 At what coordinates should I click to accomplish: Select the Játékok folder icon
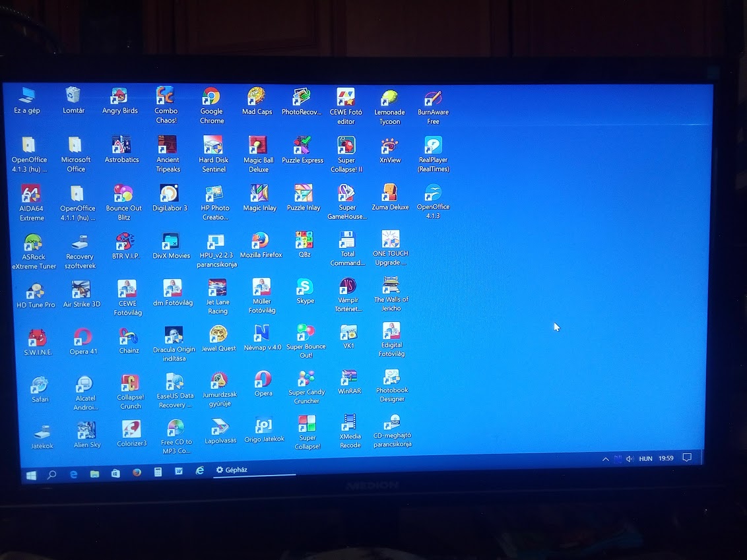(x=42, y=437)
